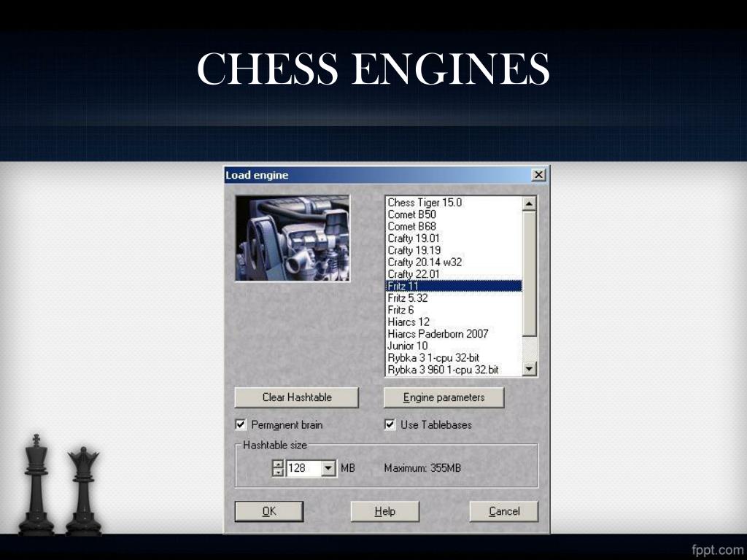This screenshot has height=560, width=747.
Task: Disable Use Tablebases checkbox
Action: pyautogui.click(x=390, y=424)
